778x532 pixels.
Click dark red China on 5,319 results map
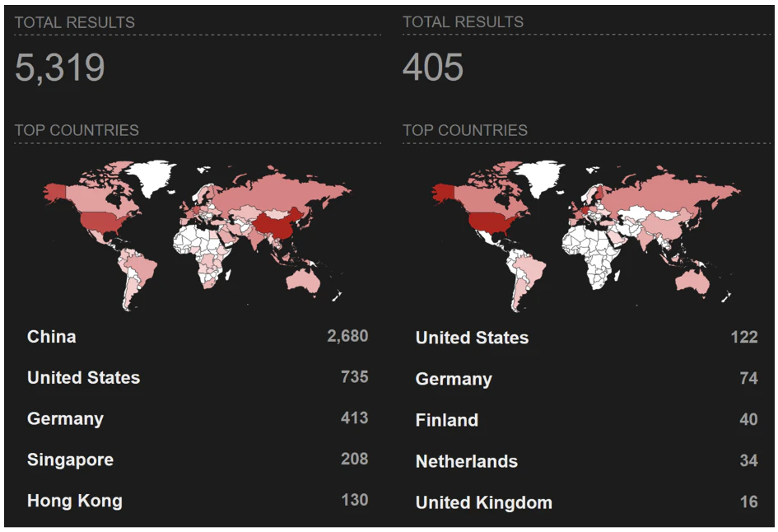[x=276, y=225]
